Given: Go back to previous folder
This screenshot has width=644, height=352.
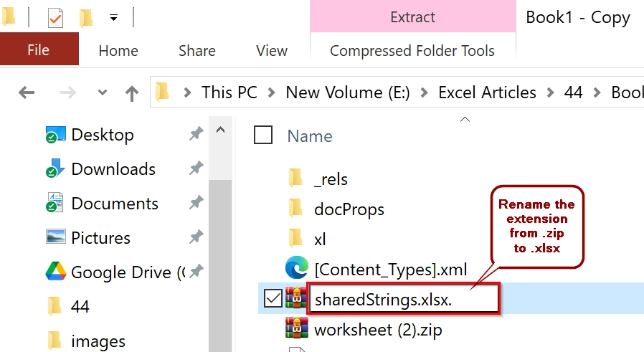Looking at the screenshot, I should tap(27, 92).
